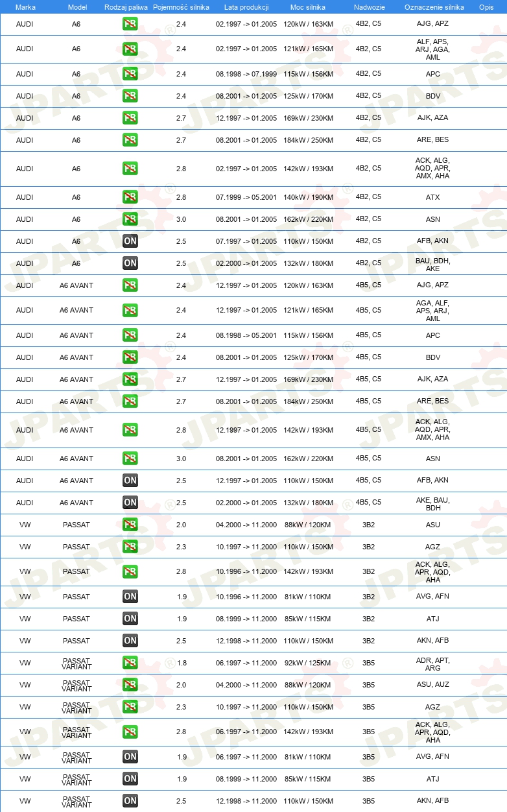507x812 pixels.
Task: Click petrol icon for Audi A6 163KM AJG
Action: click(x=130, y=24)
